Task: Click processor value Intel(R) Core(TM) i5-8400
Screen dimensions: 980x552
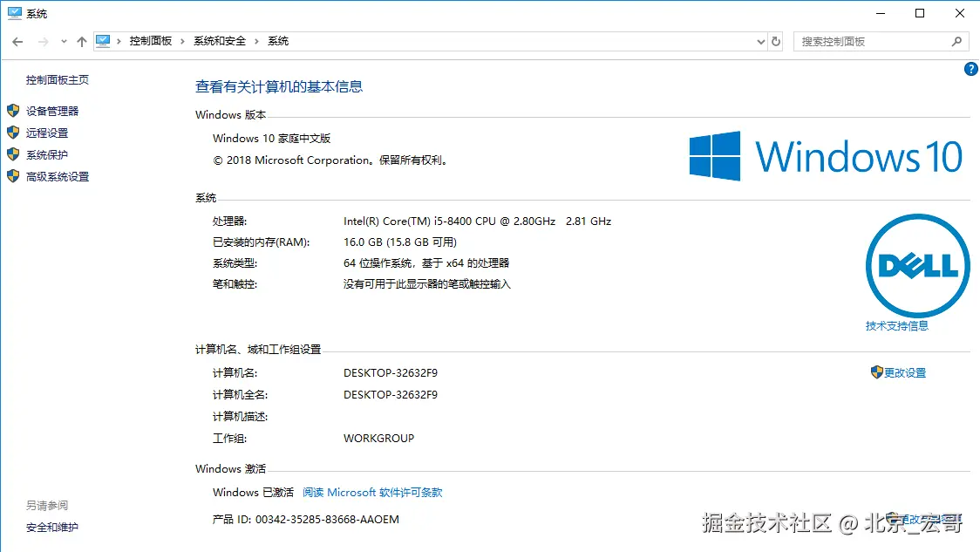Action: 478,221
